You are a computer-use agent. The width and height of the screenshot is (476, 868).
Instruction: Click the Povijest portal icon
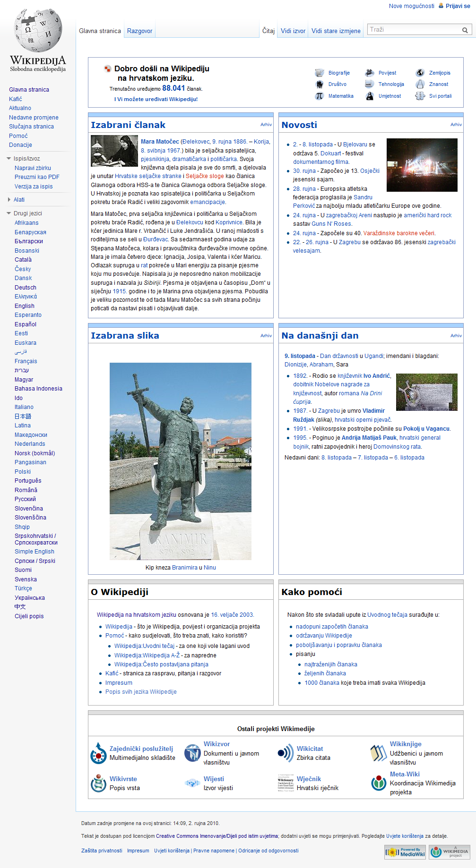tap(370, 73)
